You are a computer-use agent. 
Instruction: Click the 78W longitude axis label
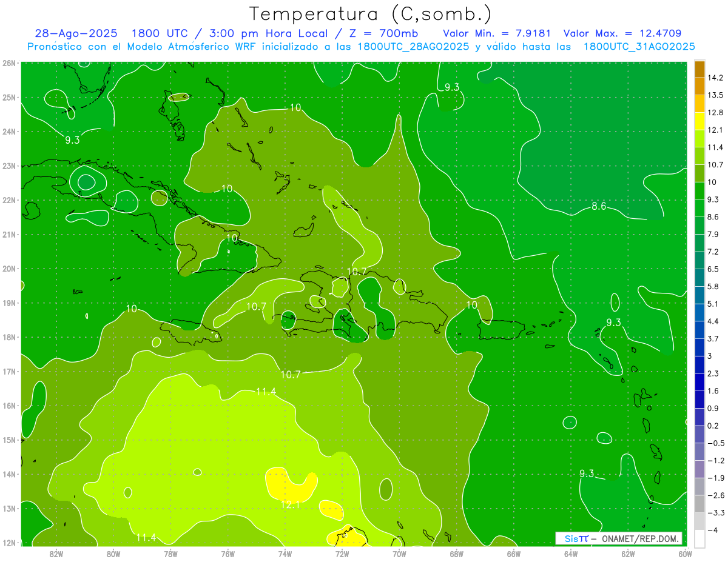(x=170, y=554)
